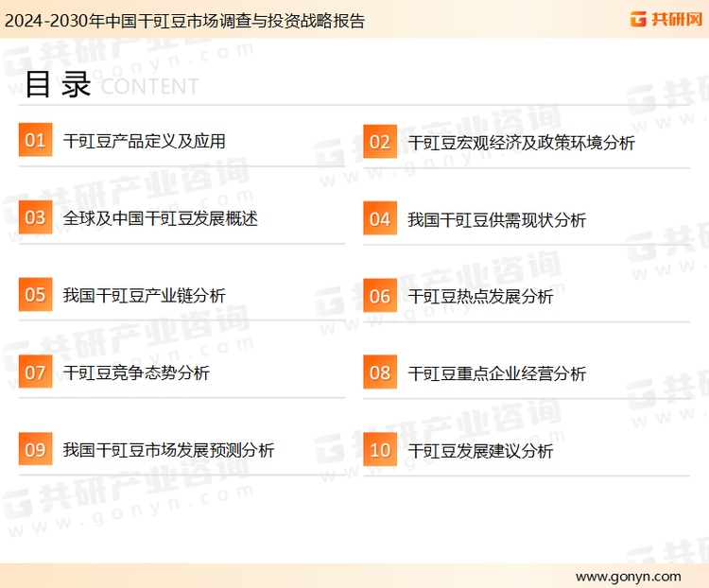The height and width of the screenshot is (588, 709).
Task: Click the orange 05 number badge
Action: coord(35,294)
